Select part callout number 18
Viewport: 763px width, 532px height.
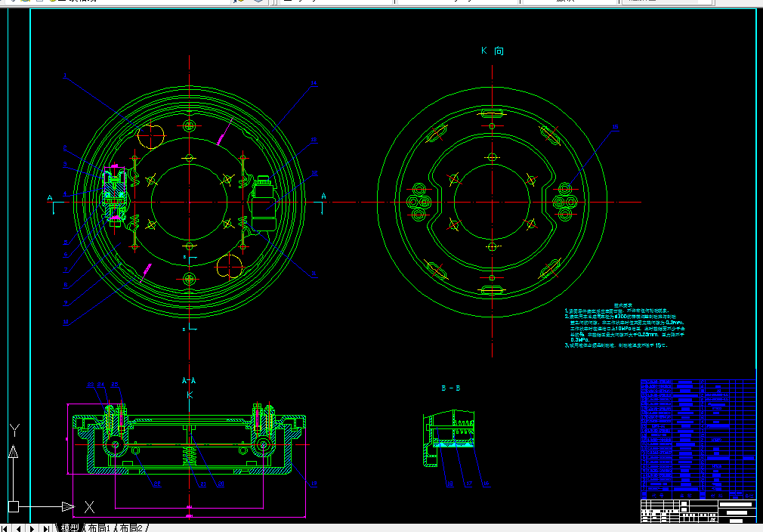[x=449, y=484]
